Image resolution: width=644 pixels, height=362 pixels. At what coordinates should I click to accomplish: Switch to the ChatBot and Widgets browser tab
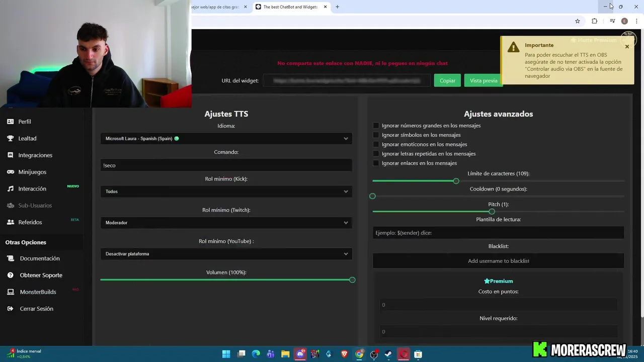(x=291, y=7)
